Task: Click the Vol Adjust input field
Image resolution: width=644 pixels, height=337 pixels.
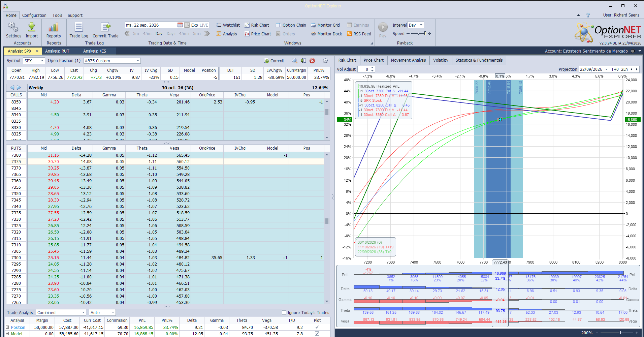Action: tap(364, 69)
